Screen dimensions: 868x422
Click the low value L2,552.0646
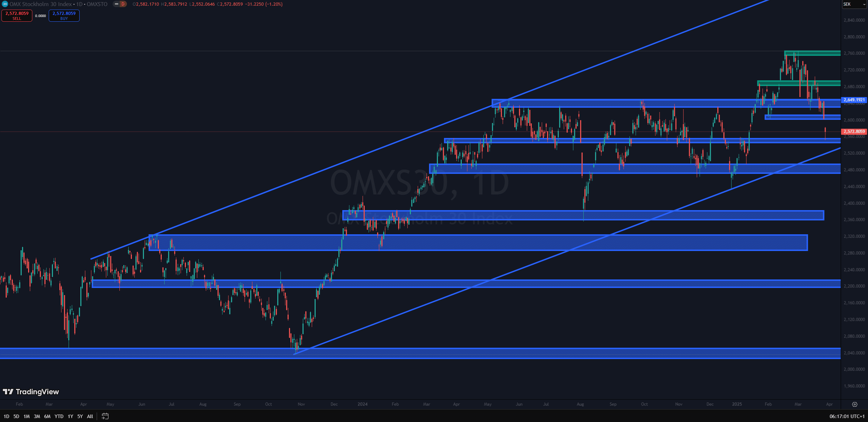202,4
